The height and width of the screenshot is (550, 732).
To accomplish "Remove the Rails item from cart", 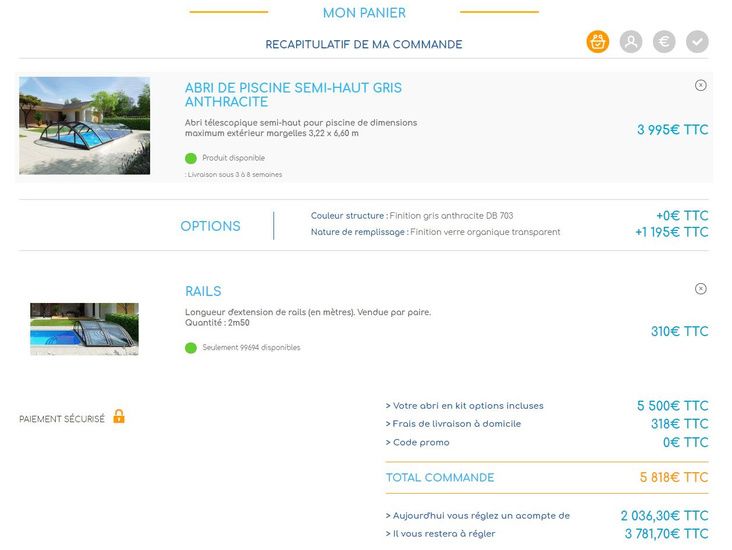I will [700, 289].
